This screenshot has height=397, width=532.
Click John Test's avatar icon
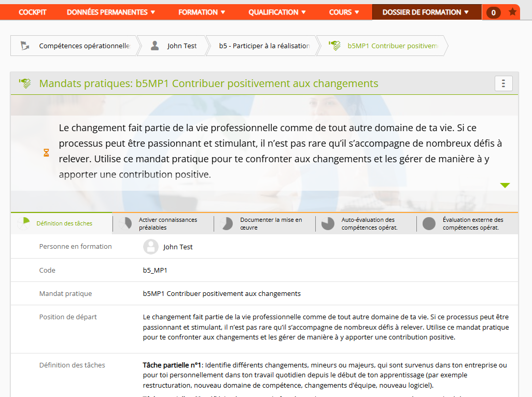point(150,247)
